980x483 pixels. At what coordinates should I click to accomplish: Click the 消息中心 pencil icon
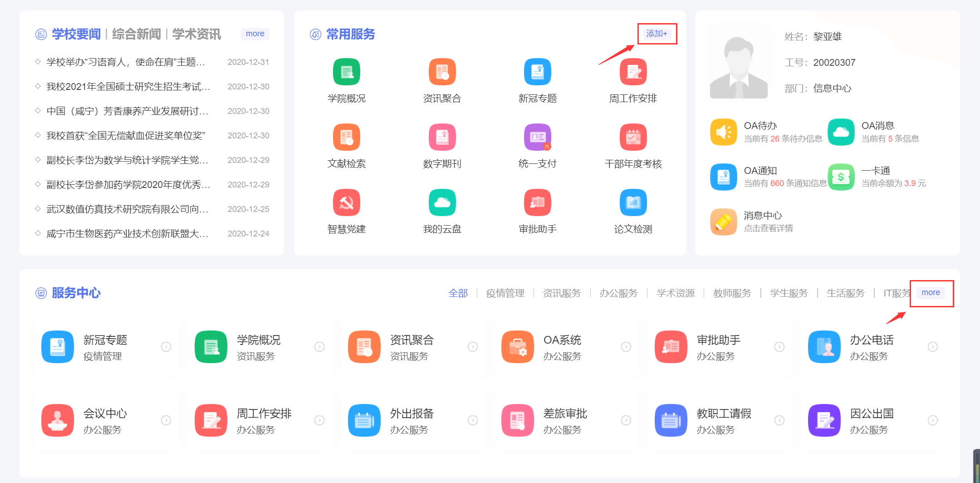click(724, 222)
